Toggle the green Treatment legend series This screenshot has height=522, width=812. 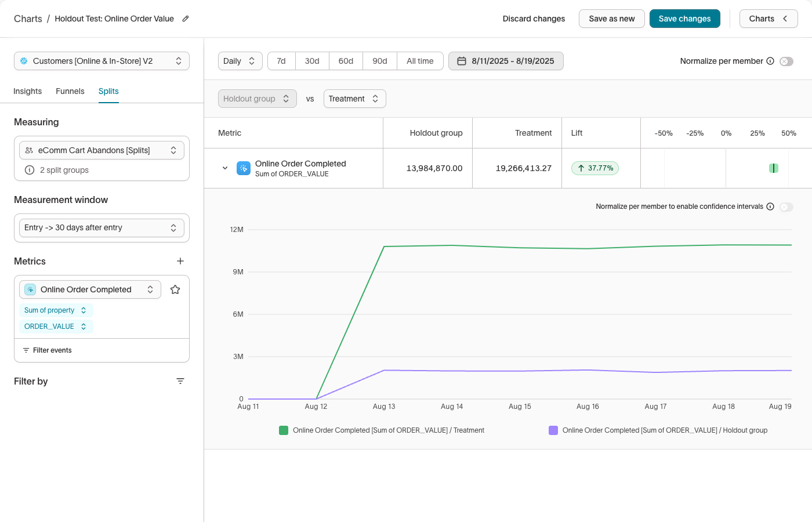pos(284,430)
